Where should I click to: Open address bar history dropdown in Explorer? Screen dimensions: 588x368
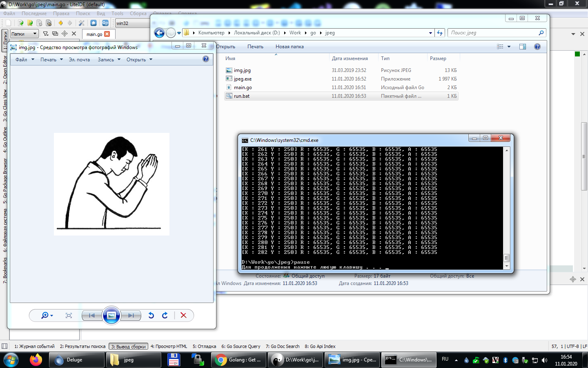[x=430, y=33]
